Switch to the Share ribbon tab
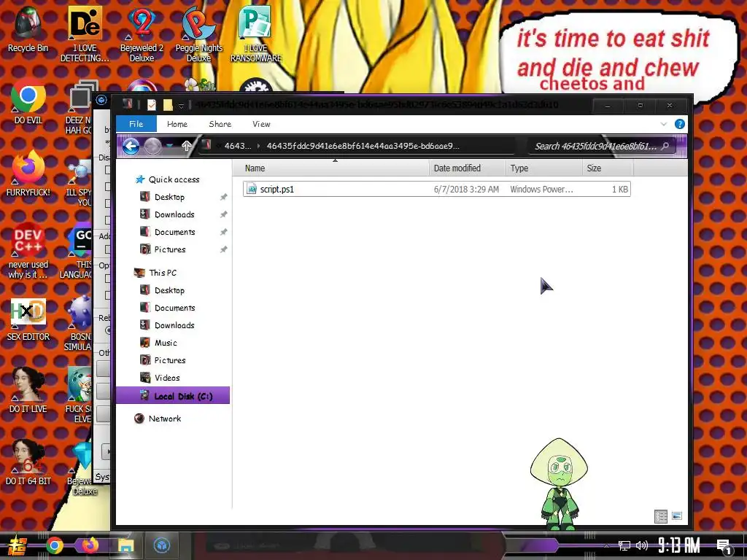Image resolution: width=747 pixels, height=560 pixels. tap(220, 124)
